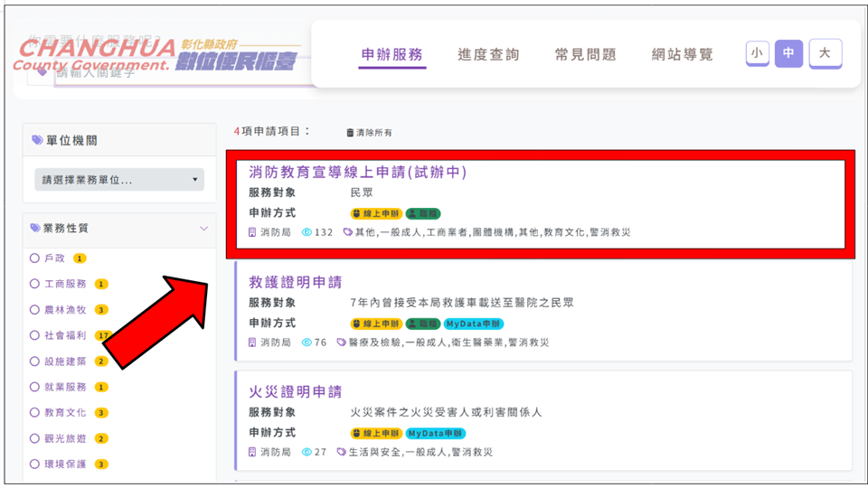Click the tags icon next to 業務性質 heading
This screenshot has width=868, height=488.
(35, 229)
